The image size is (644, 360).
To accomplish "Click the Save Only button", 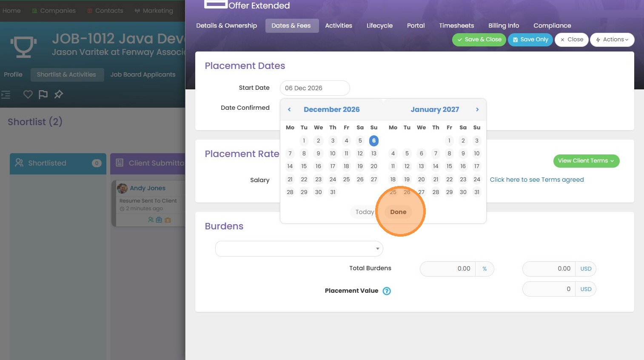I will [530, 40].
